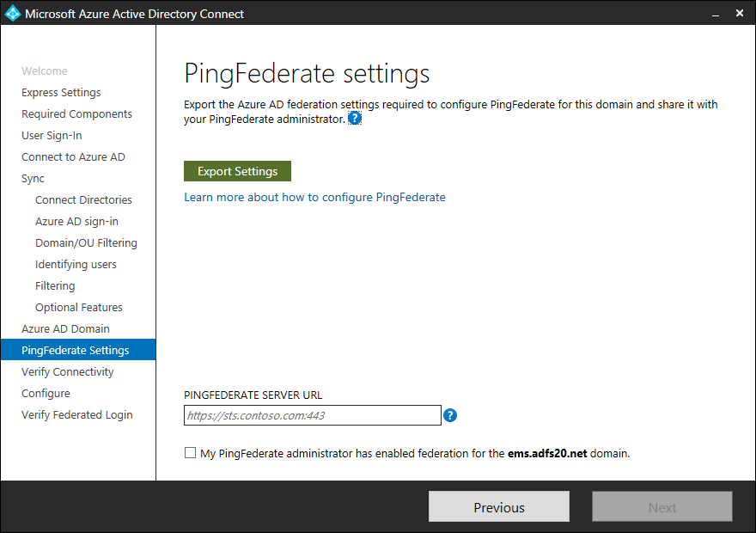Enable federation for the ems.adfs20.net domain
Image resolution: width=756 pixels, height=533 pixels.
(190, 453)
